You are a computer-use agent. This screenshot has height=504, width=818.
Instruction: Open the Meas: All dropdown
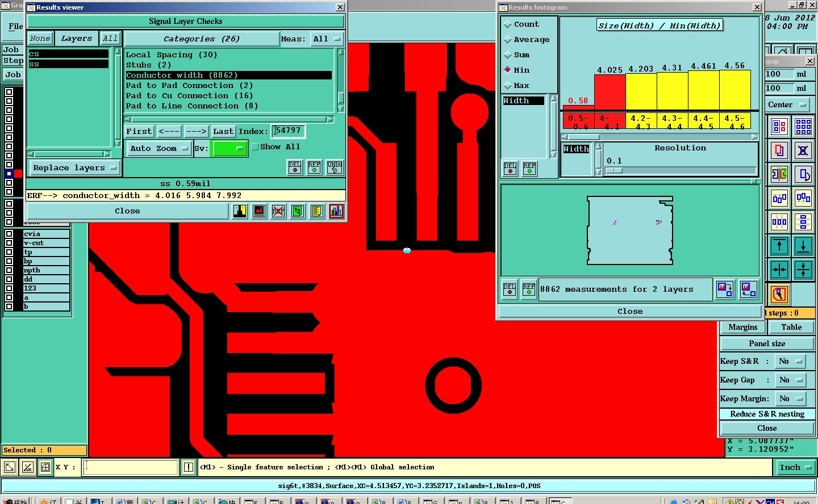327,39
